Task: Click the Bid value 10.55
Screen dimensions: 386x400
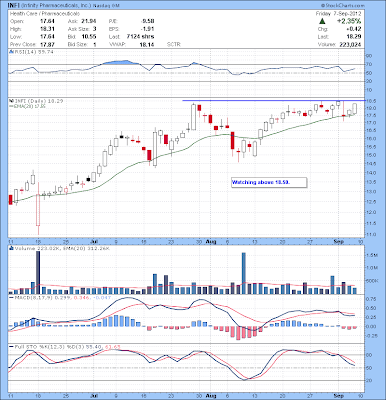Action: 89,36
